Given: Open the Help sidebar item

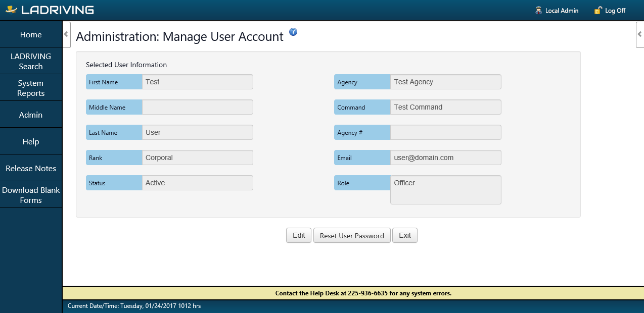Looking at the screenshot, I should [x=31, y=141].
